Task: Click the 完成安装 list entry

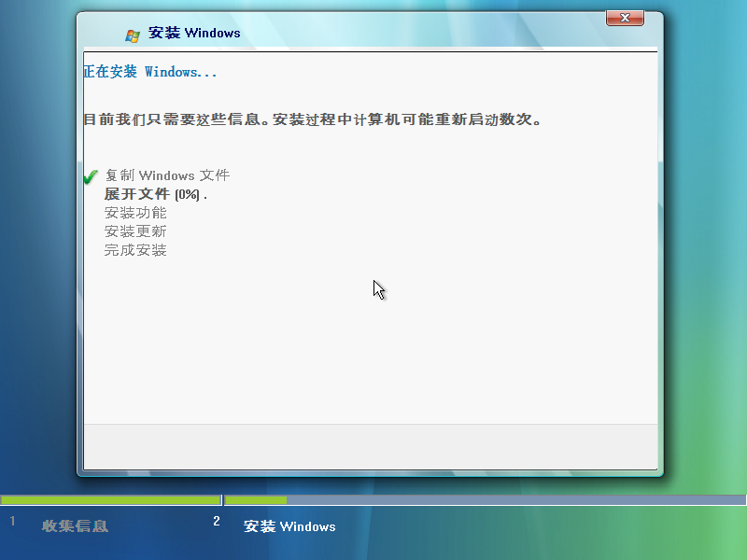Action: (134, 249)
